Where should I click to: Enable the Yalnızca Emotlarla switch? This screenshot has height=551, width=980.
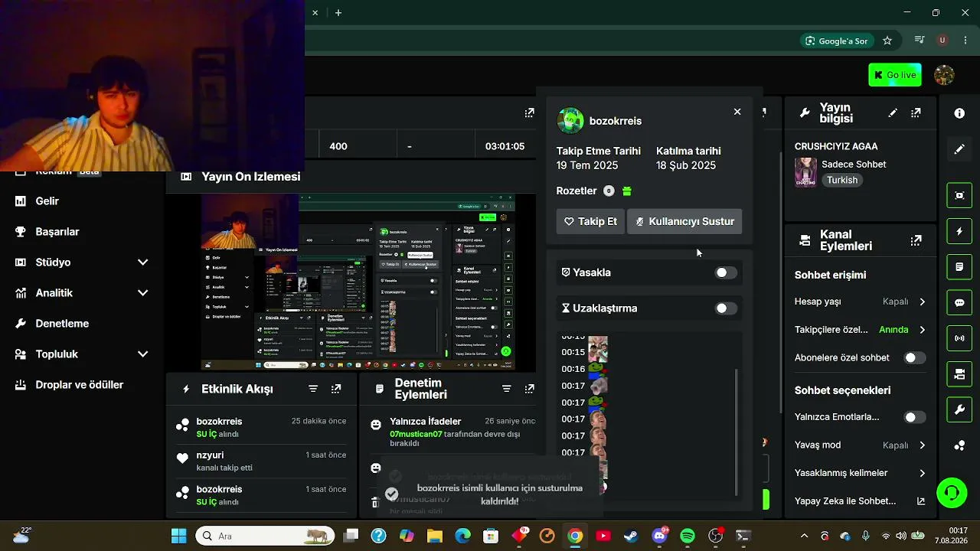click(914, 417)
